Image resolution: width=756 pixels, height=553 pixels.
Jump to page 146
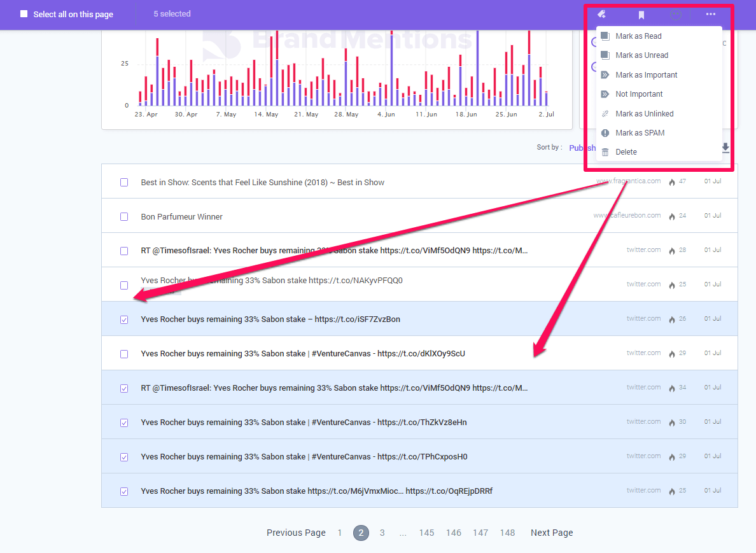coord(454,533)
